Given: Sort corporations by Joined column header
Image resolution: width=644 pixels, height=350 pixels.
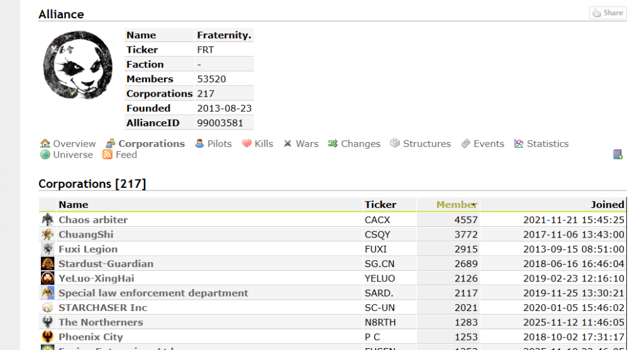Looking at the screenshot, I should click(607, 204).
